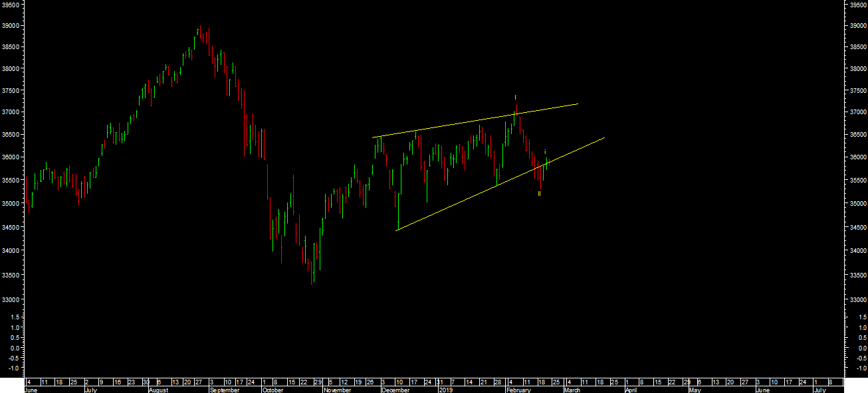The height and width of the screenshot is (393, 868).
Task: Click the 35000 level on the right price axis
Action: (858, 203)
